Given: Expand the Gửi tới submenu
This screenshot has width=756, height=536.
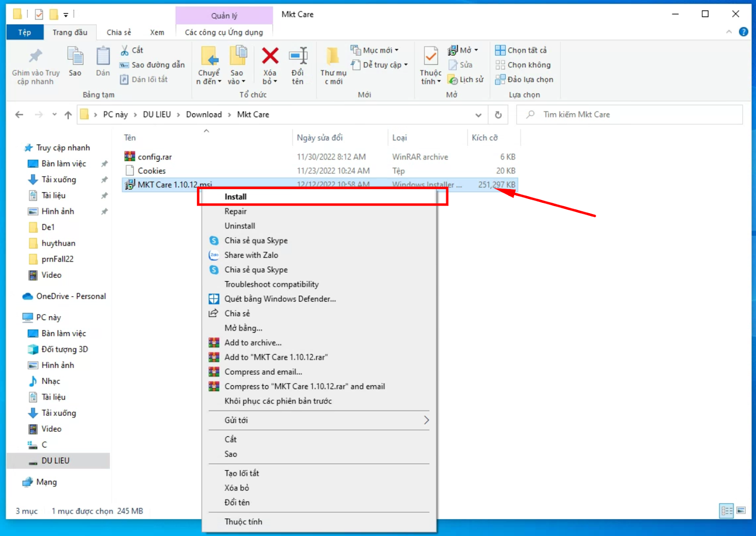Looking at the screenshot, I should (319, 420).
